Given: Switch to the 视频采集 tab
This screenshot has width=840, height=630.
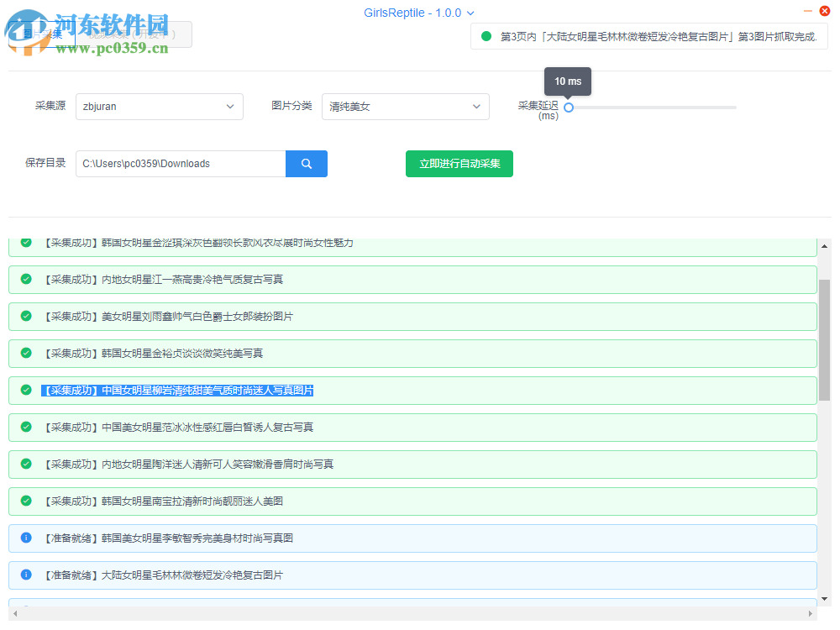Looking at the screenshot, I should tap(133, 34).
